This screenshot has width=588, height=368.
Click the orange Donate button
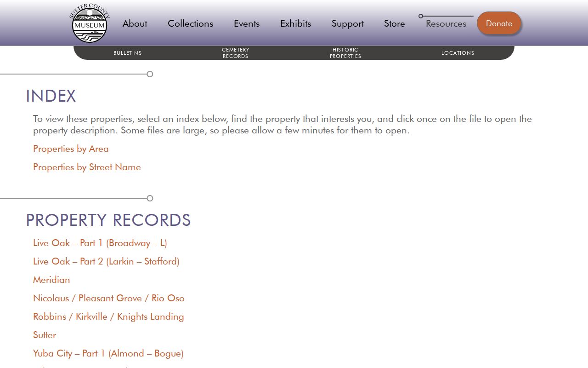coord(499,23)
